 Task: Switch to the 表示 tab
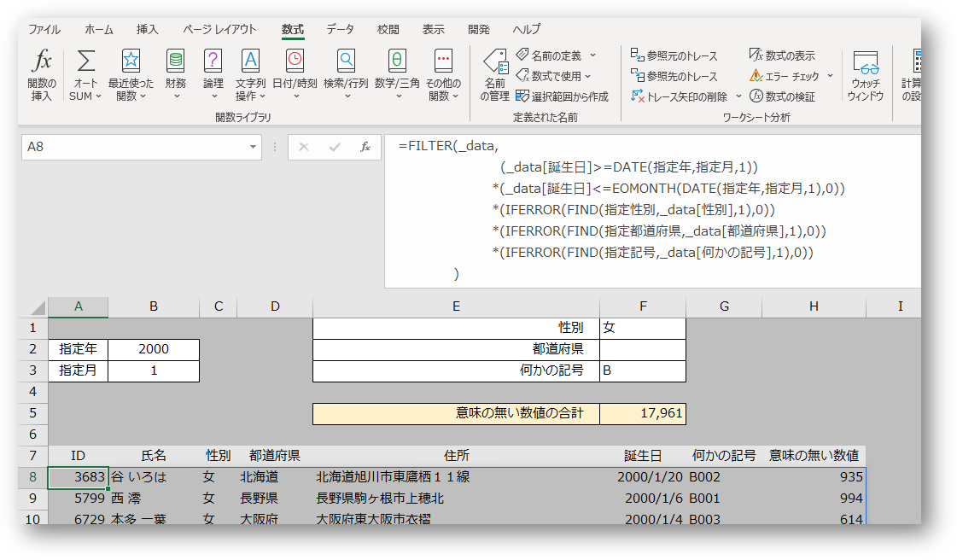tap(434, 29)
